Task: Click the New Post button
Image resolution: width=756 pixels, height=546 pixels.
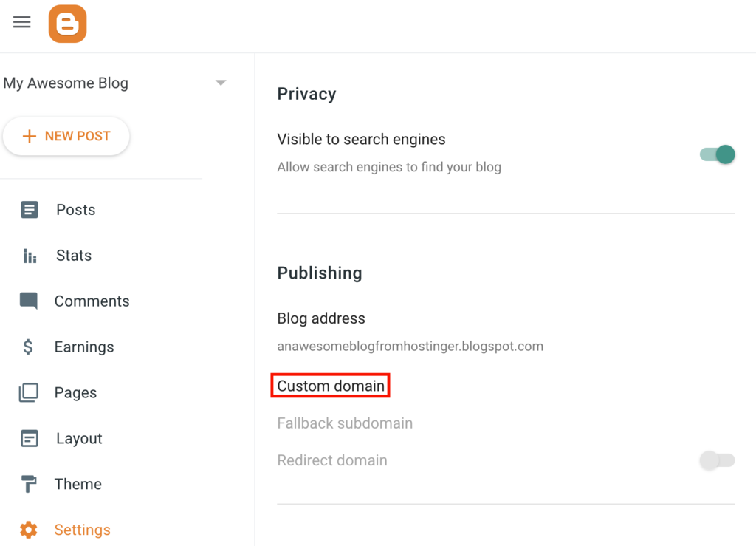Action: click(66, 136)
